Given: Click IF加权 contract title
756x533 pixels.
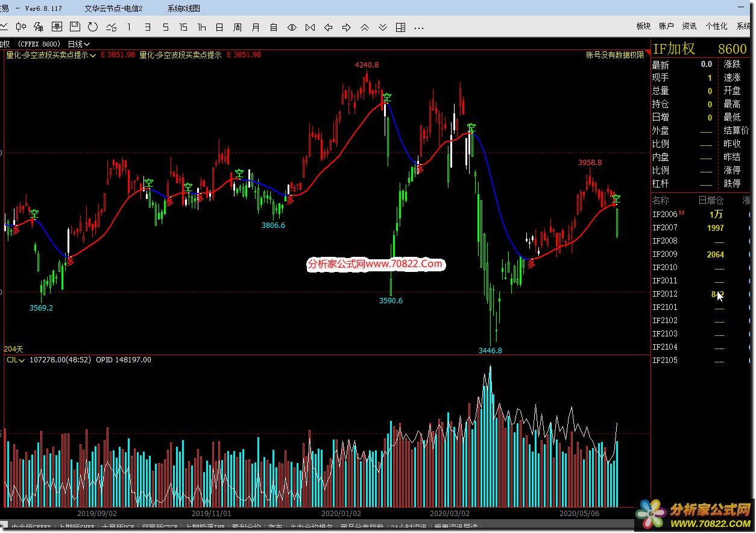Looking at the screenshot, I should point(675,49).
